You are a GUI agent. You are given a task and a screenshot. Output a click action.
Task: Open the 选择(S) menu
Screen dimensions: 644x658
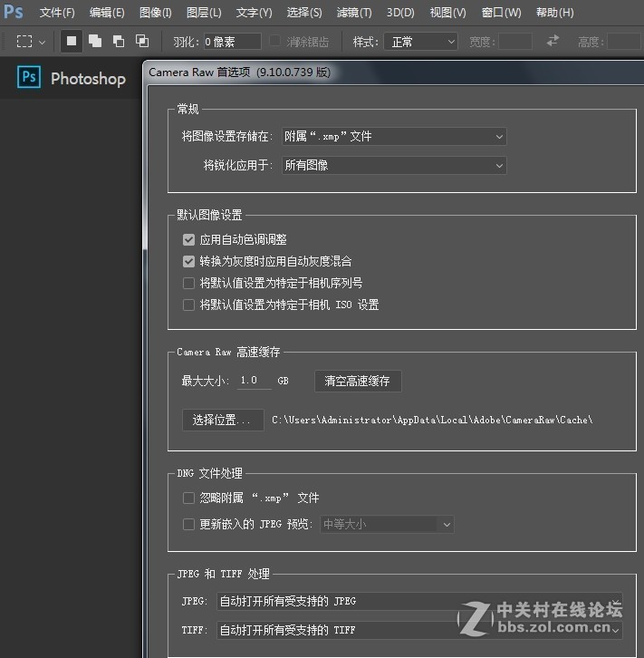[x=304, y=13]
